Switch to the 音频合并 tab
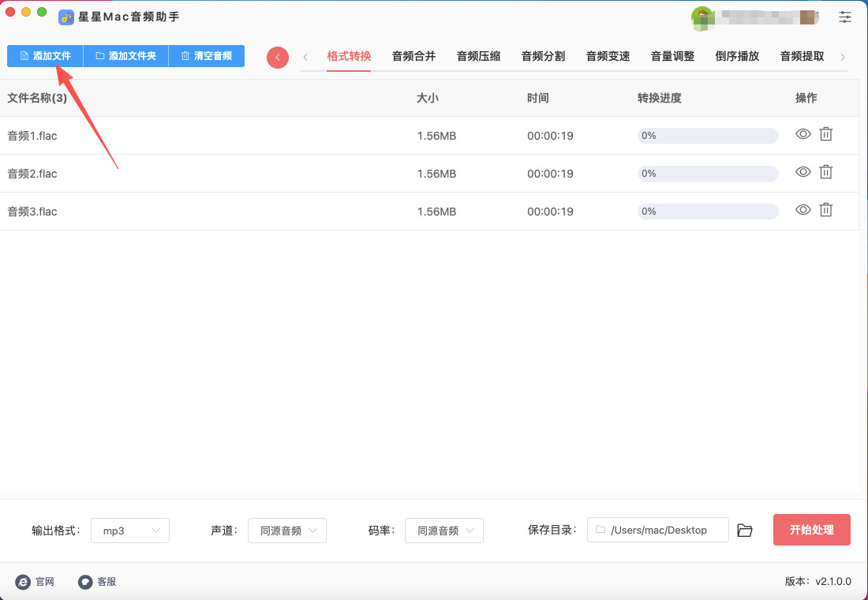868x600 pixels. pyautogui.click(x=413, y=56)
